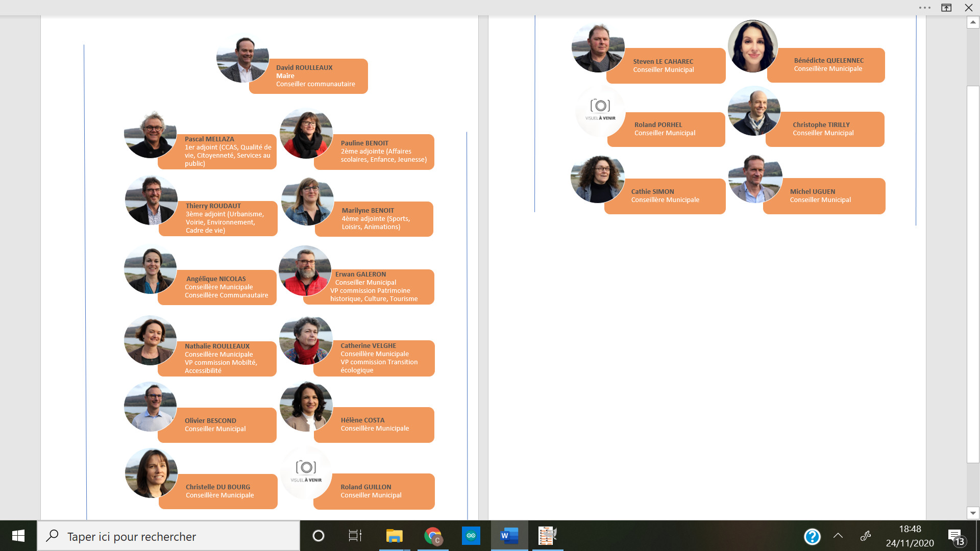Open the Windows Ink pen workspace icon
The image size is (980, 551).
pyautogui.click(x=866, y=536)
